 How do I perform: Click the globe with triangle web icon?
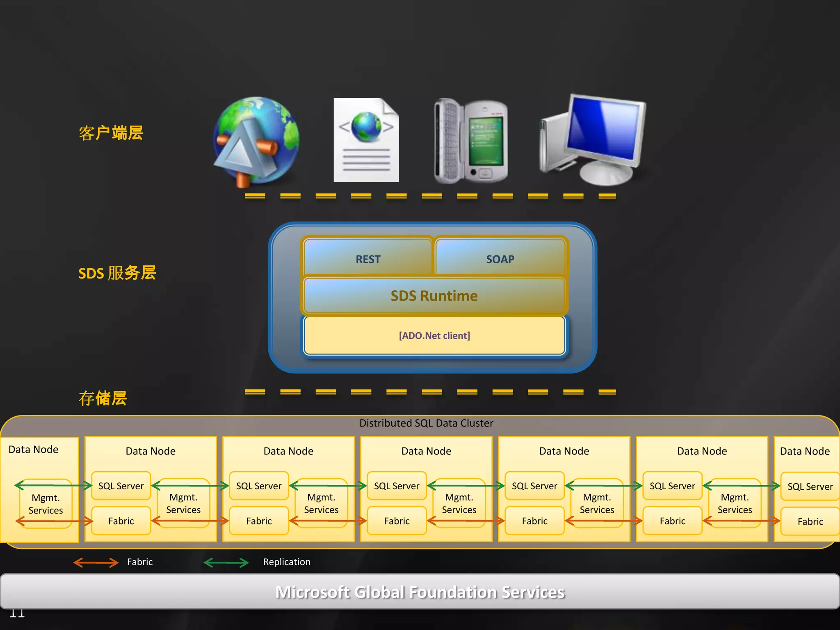(256, 142)
